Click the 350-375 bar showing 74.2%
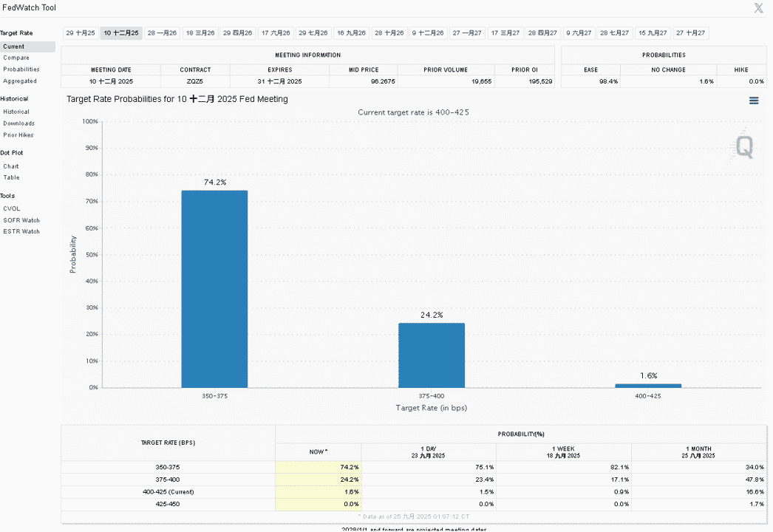 click(214, 289)
